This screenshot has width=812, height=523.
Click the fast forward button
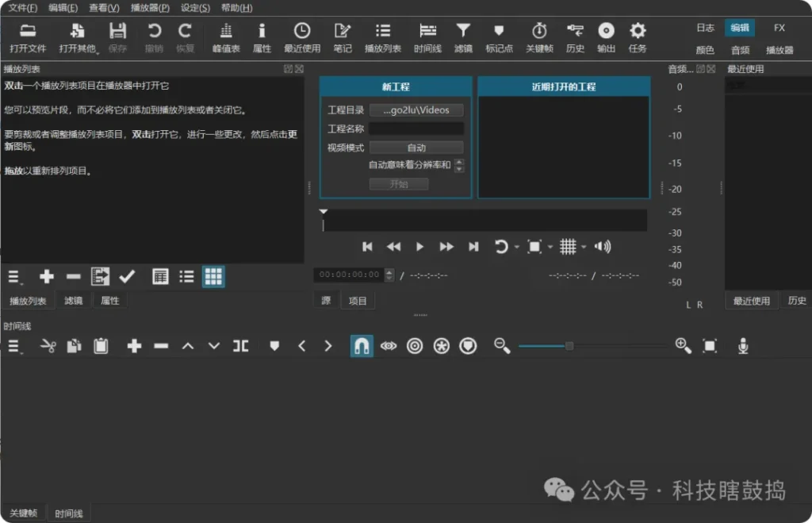pyautogui.click(x=446, y=247)
